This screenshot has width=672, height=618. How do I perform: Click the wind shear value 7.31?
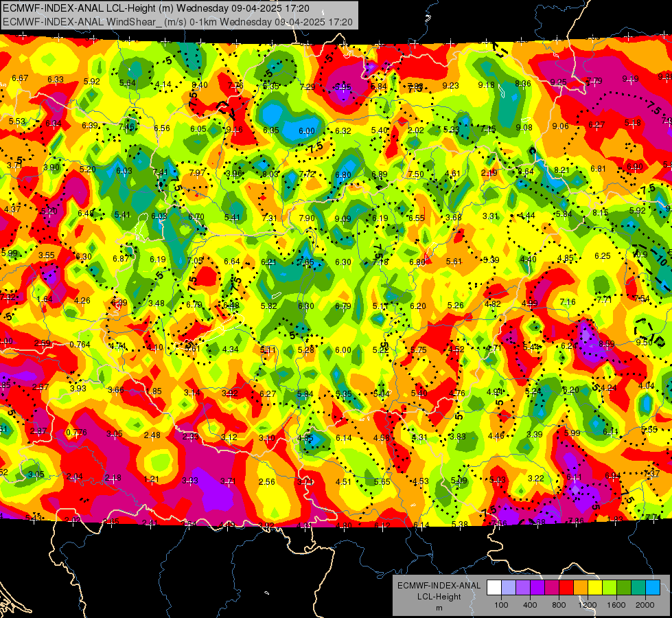[x=270, y=218]
